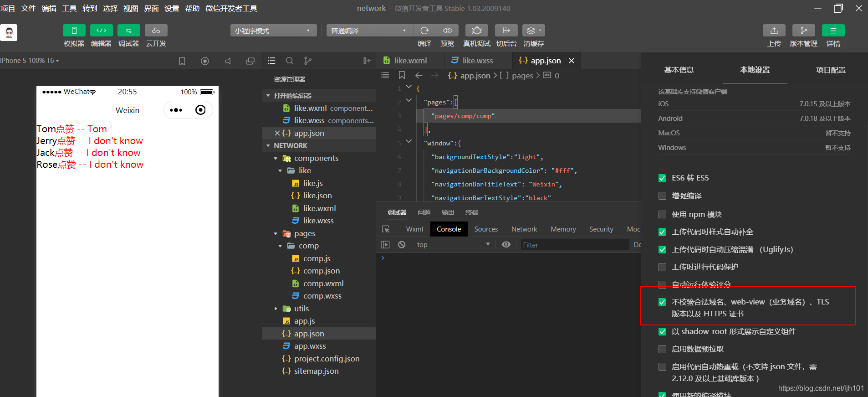868x397 pixels.
Task: Click the simulator device rotate phone icon
Action: (x=182, y=61)
